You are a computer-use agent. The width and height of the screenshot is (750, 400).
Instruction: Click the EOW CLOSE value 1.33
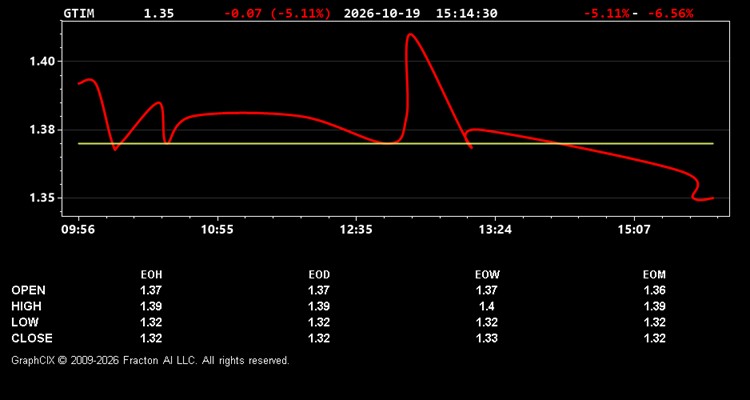486,338
